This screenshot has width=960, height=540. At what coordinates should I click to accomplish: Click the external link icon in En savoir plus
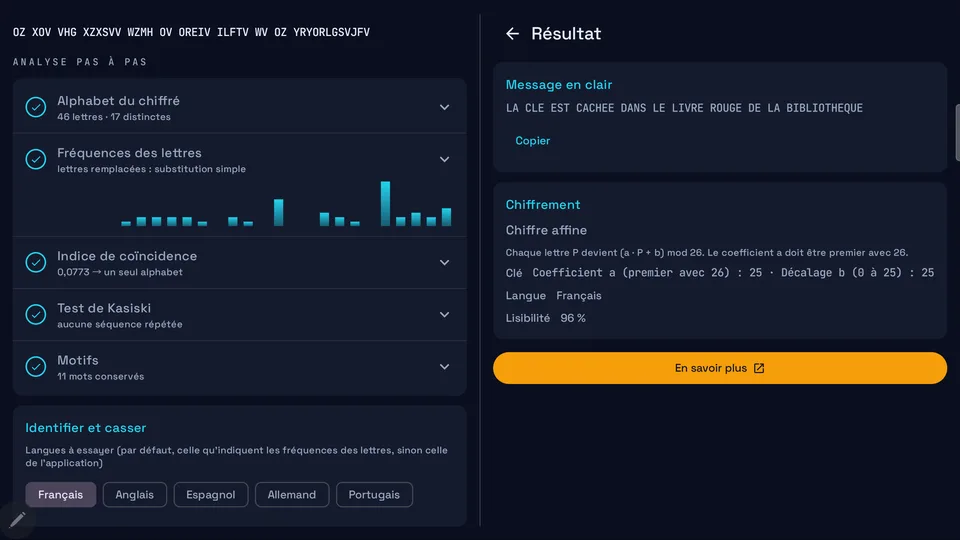point(759,368)
